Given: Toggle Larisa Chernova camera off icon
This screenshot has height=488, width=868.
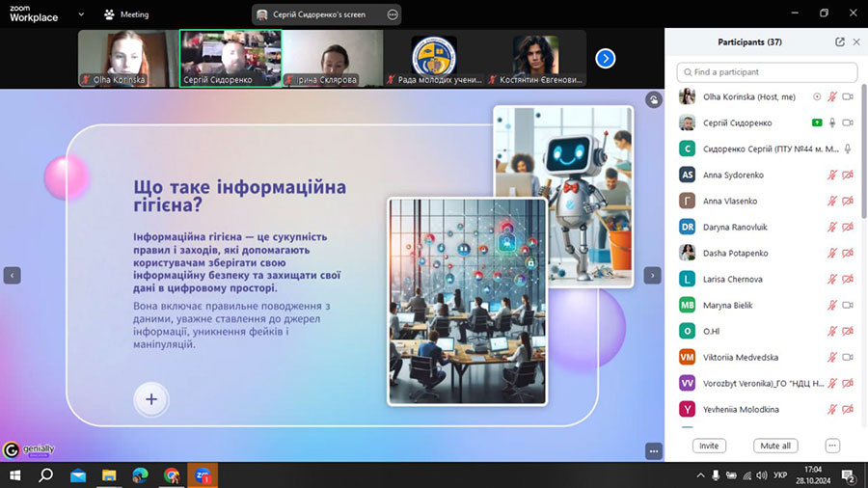Looking at the screenshot, I should click(848, 279).
